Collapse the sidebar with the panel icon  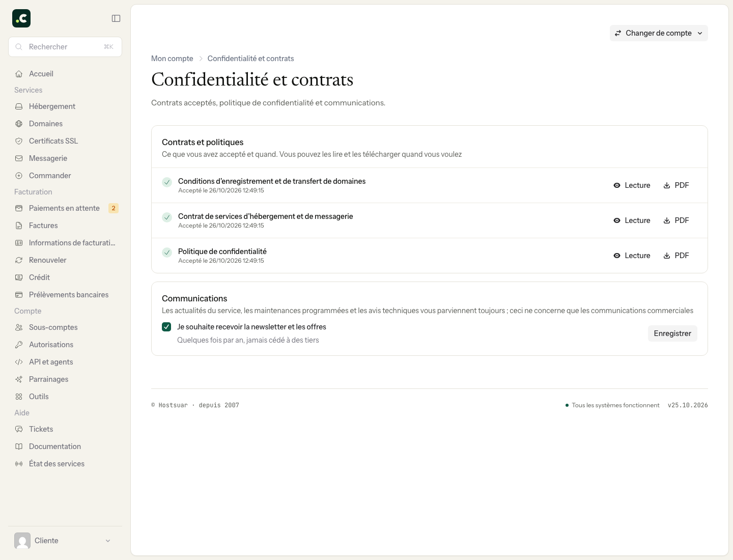tap(116, 18)
